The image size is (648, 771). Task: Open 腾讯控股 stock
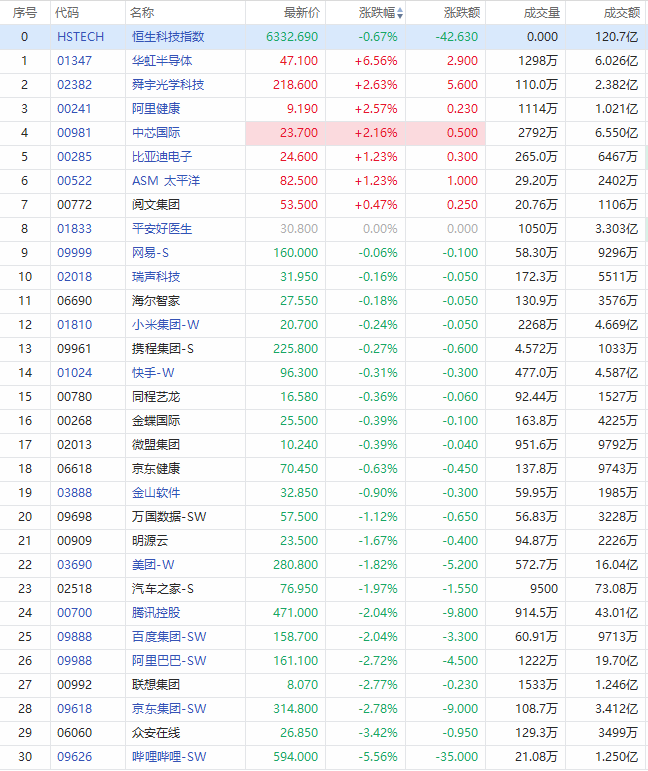(x=156, y=613)
